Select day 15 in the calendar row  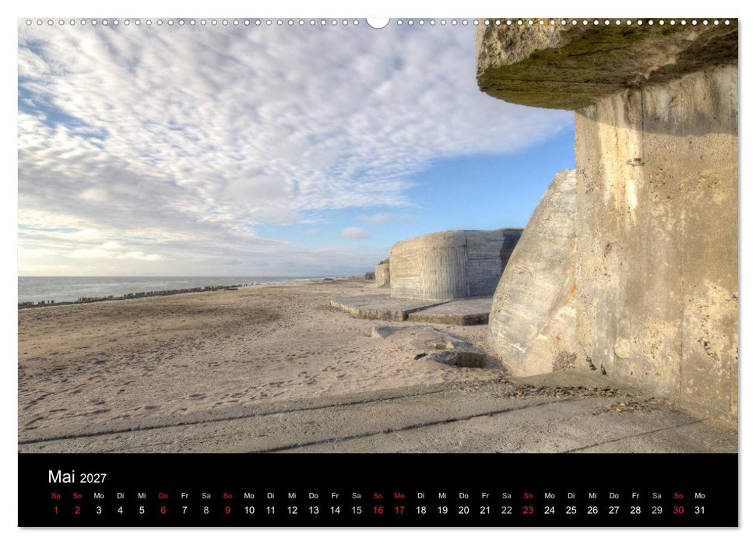pyautogui.click(x=357, y=510)
